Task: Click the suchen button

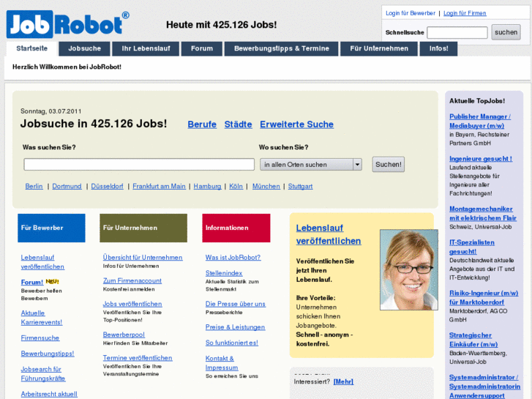Action: (506, 32)
